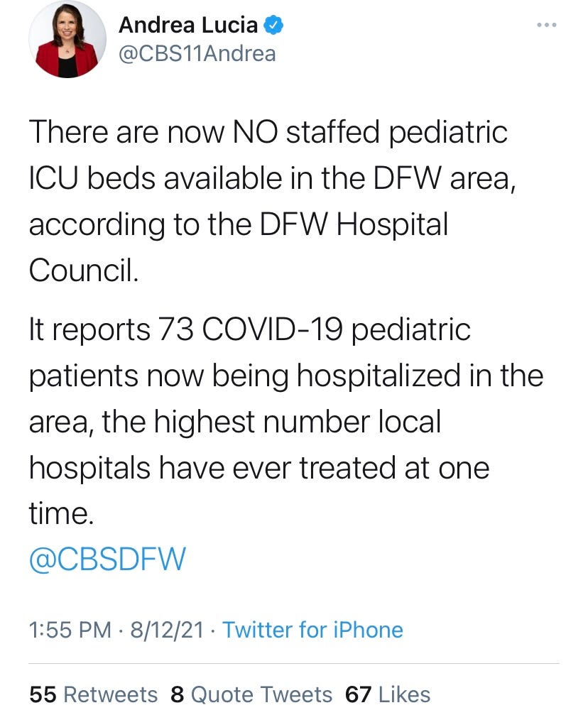Follow the @CBSDFW mention link
Screen dimensions: 588x715
tap(108, 559)
